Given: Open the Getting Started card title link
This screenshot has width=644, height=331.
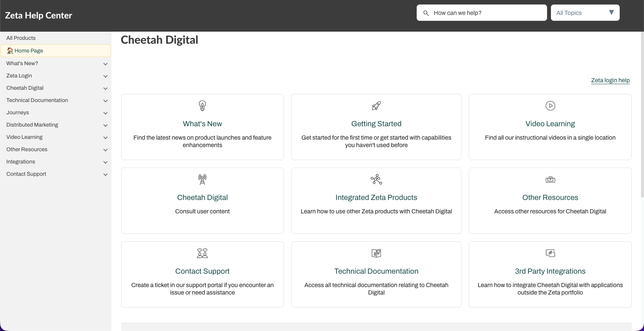Looking at the screenshot, I should (376, 124).
